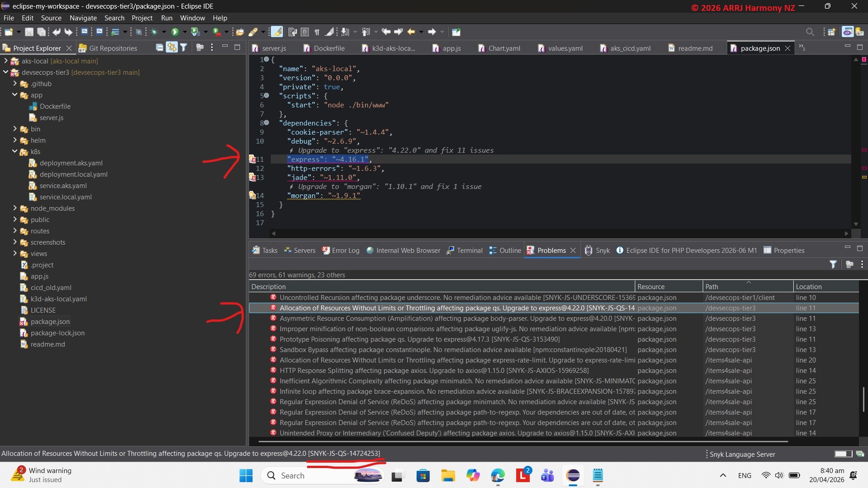Expand the helm folder
The image size is (868, 488).
(x=15, y=140)
